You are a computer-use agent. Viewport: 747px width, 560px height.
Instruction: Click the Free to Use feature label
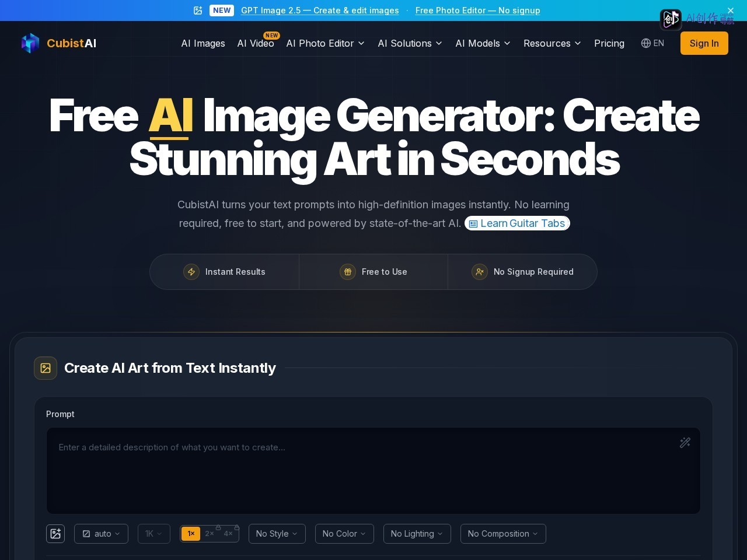pyautogui.click(x=385, y=272)
